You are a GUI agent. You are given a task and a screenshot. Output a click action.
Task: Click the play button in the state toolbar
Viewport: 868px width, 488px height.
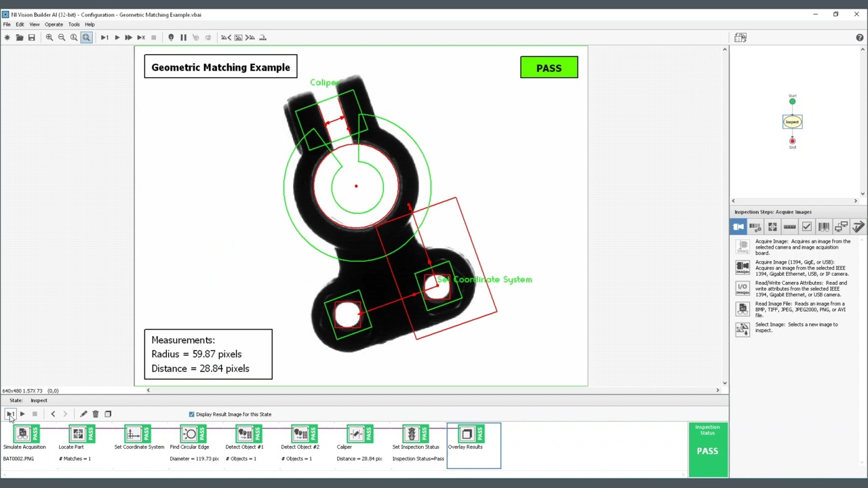click(22, 414)
